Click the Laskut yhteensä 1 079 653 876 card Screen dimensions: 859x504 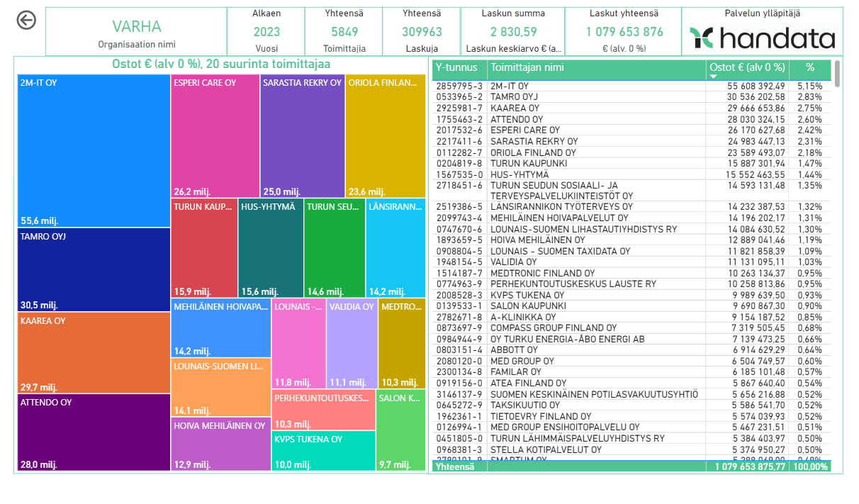pos(624,33)
